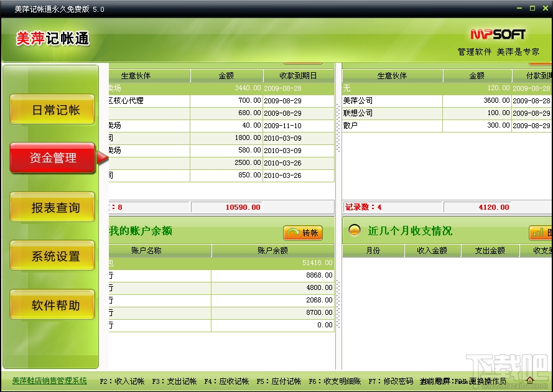The width and height of the screenshot is (553, 392).
Task: Click the orange circle icon beside 近几个月收支情况
Action: 353,230
